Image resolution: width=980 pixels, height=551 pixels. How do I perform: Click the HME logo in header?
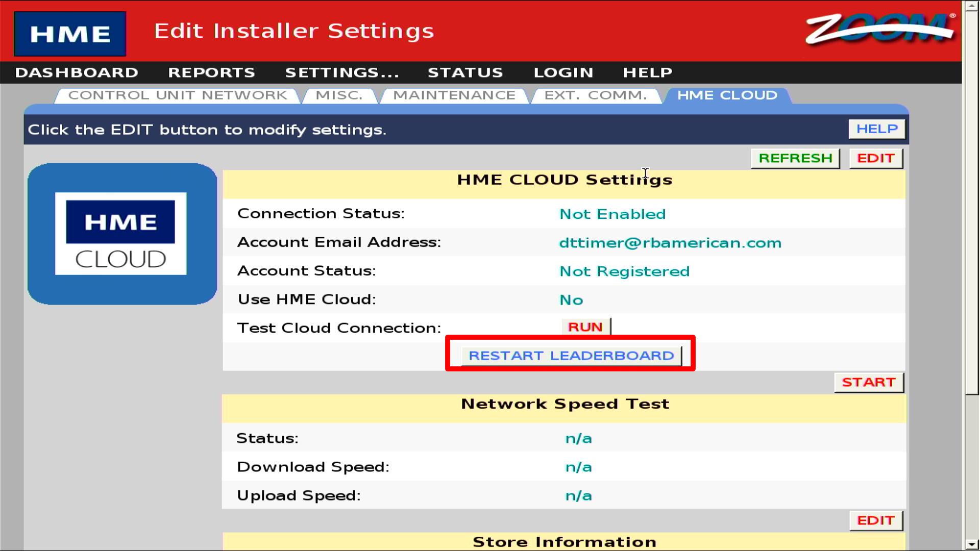(x=70, y=34)
